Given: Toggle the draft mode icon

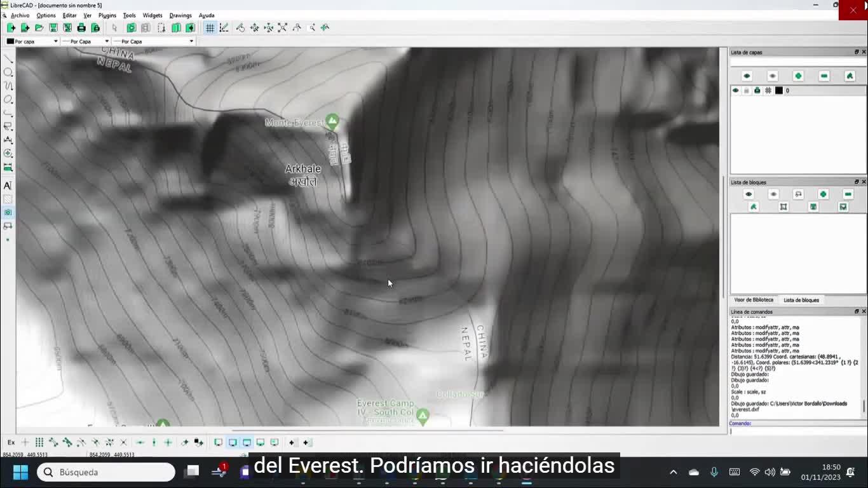Looking at the screenshot, I should pos(224,28).
